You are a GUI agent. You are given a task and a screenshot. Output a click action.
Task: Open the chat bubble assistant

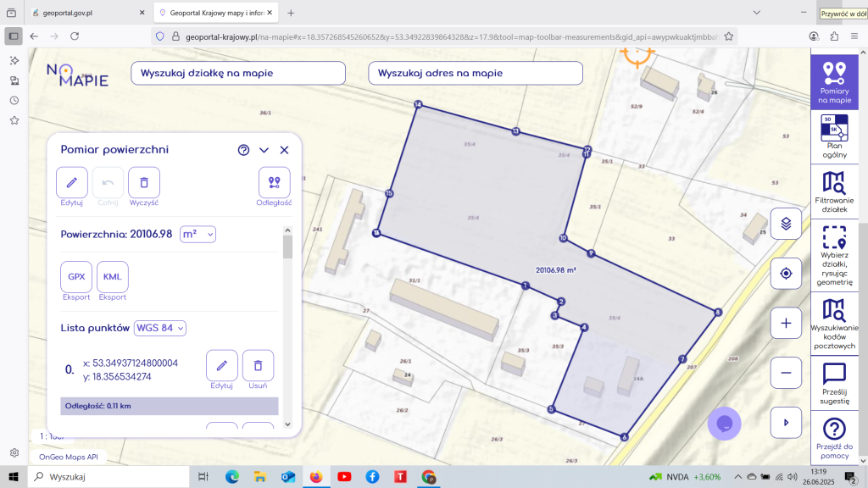tap(724, 424)
